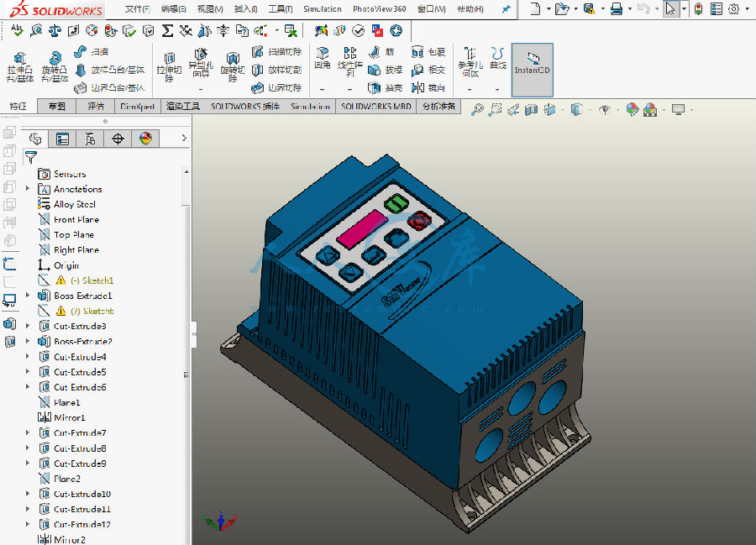
Task: Select the 放样切割 lofted cut tool
Action: (x=276, y=70)
